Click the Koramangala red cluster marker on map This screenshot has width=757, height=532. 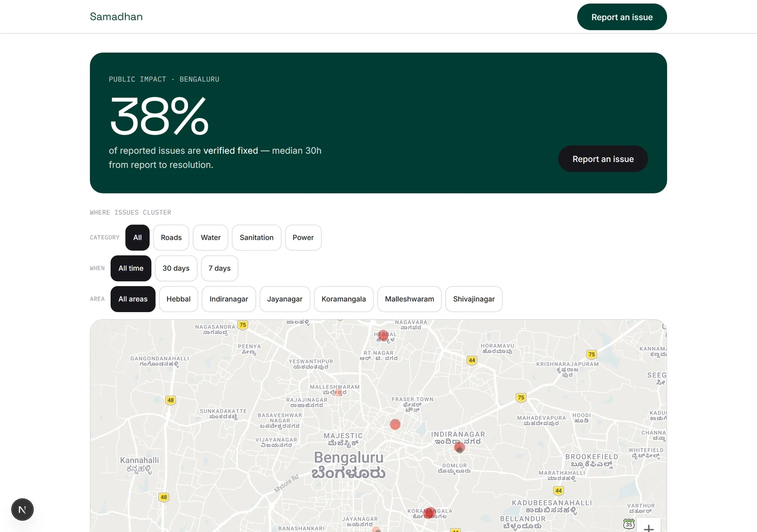(430, 513)
